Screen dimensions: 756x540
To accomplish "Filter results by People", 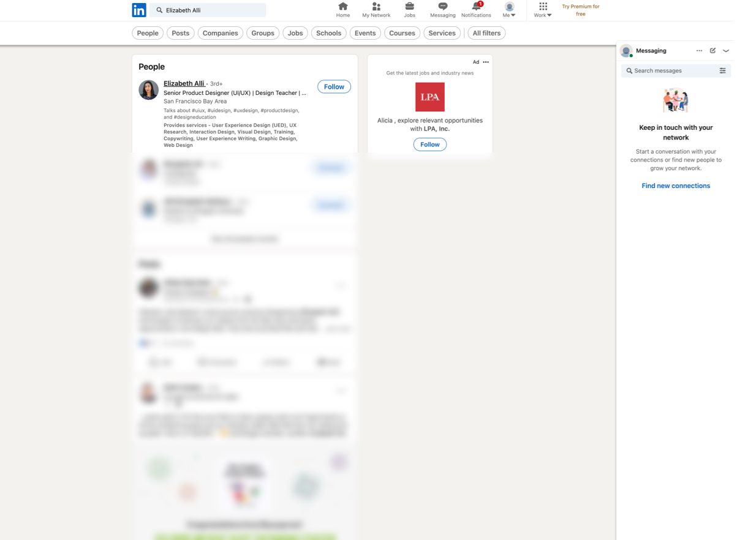I will 148,33.
